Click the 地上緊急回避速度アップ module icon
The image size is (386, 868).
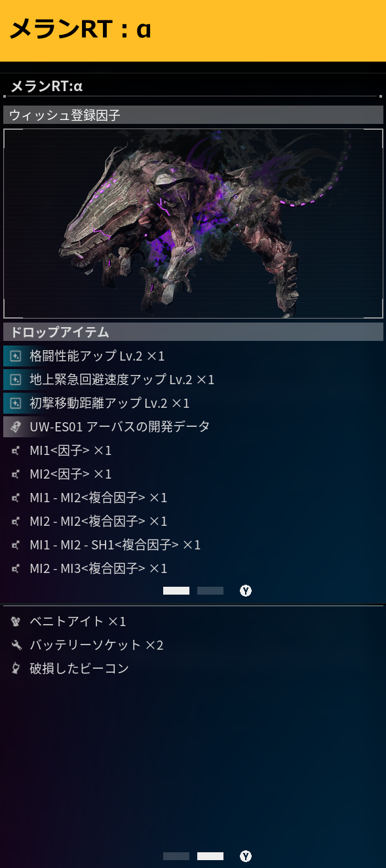(x=16, y=380)
